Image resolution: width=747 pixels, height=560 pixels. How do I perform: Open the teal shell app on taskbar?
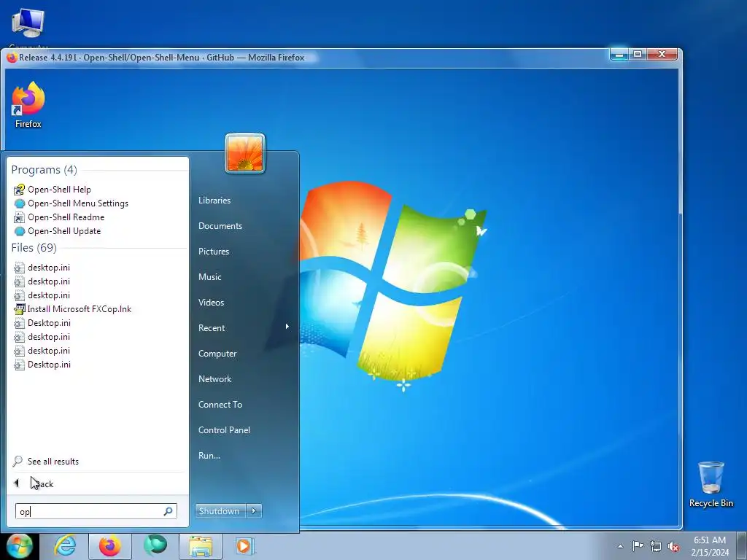tap(155, 545)
